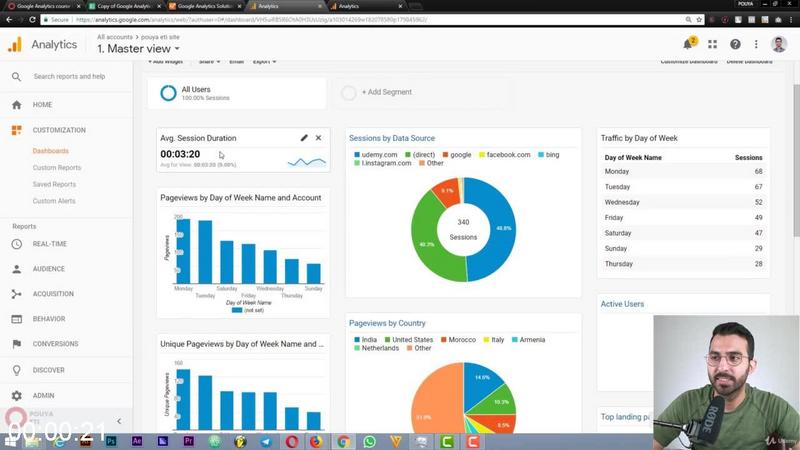Viewport: 800px width, 450px height.
Task: Click the Real-Time clock icon
Action: click(x=16, y=244)
